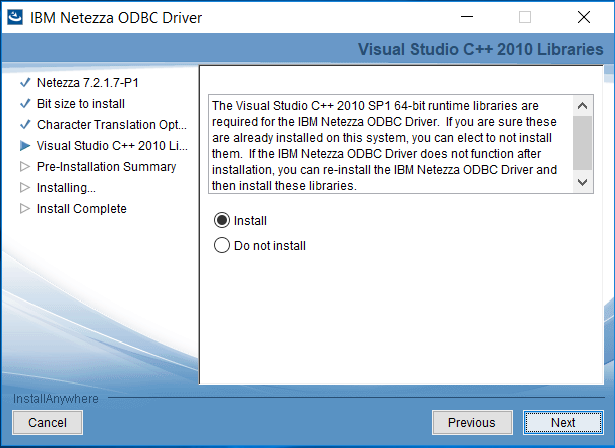Select the Install radio button
The width and height of the screenshot is (615, 448).
click(x=222, y=220)
